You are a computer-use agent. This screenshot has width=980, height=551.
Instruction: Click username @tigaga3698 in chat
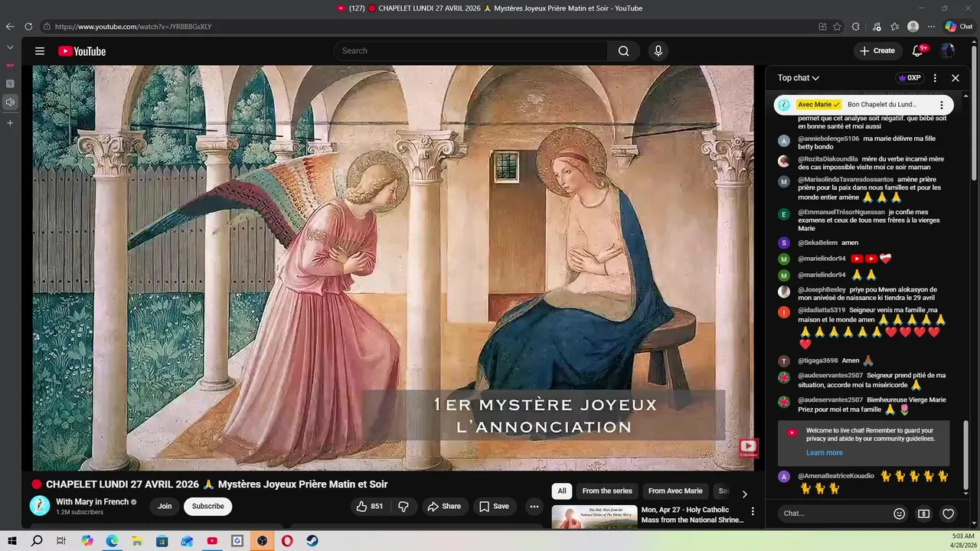[818, 361]
